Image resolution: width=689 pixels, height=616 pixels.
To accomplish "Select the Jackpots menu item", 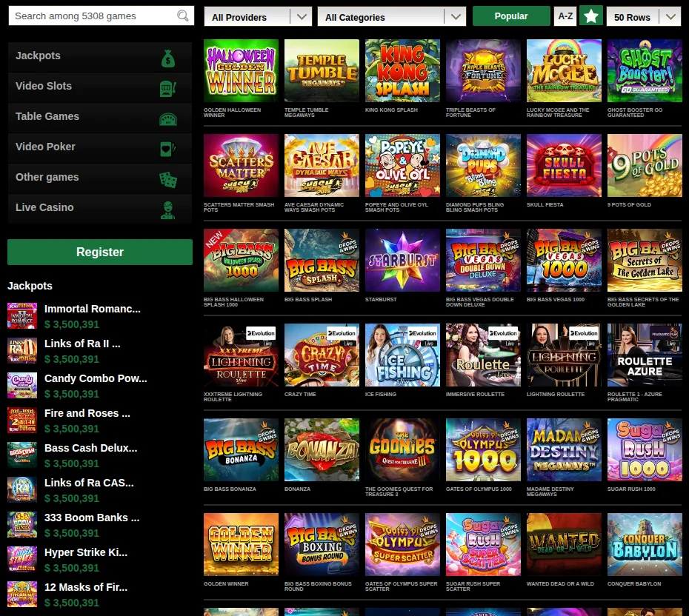I will pos(100,58).
